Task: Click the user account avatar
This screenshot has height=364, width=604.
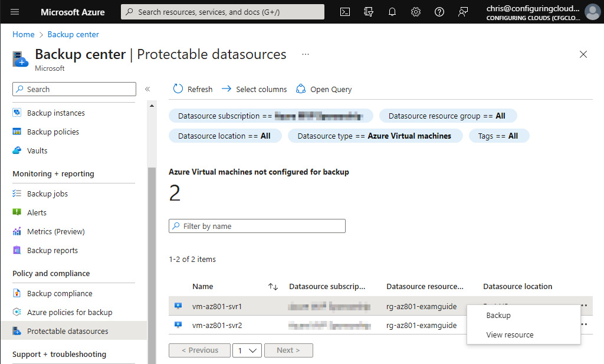Action: click(592, 12)
